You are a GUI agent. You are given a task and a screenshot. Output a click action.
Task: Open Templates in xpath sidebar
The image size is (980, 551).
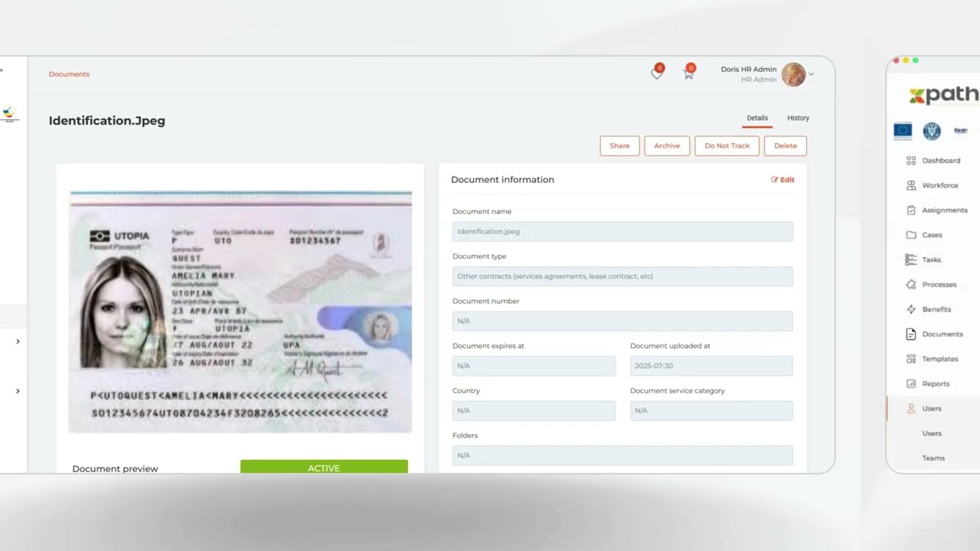(940, 359)
